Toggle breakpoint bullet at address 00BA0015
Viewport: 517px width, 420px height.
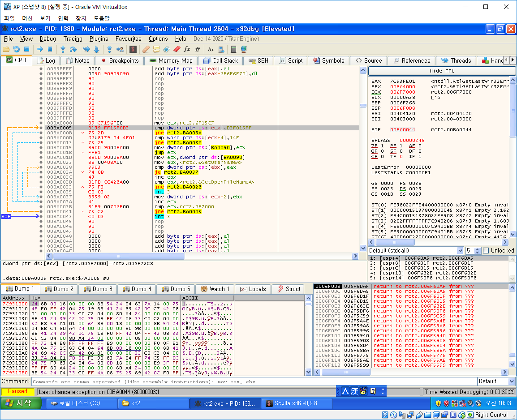41,148
